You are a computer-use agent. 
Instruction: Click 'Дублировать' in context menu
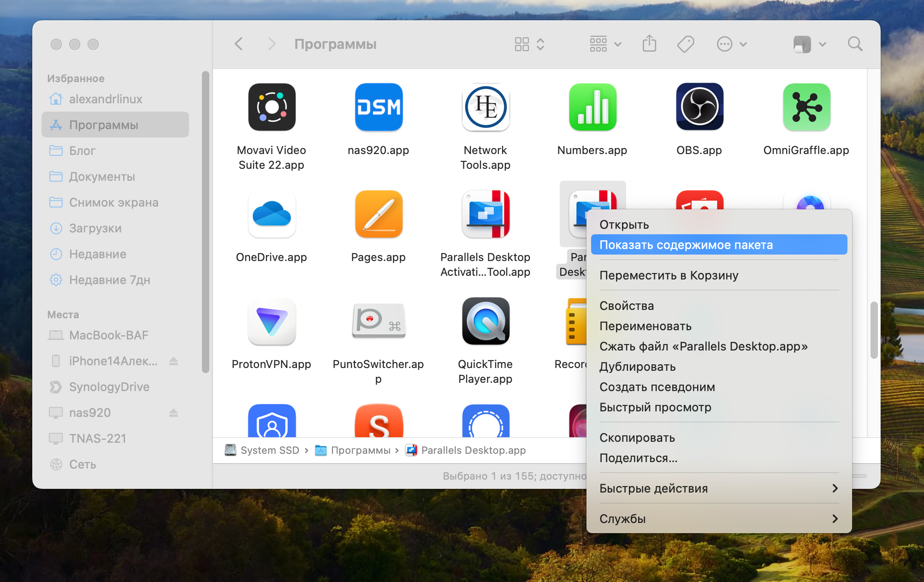click(x=637, y=366)
